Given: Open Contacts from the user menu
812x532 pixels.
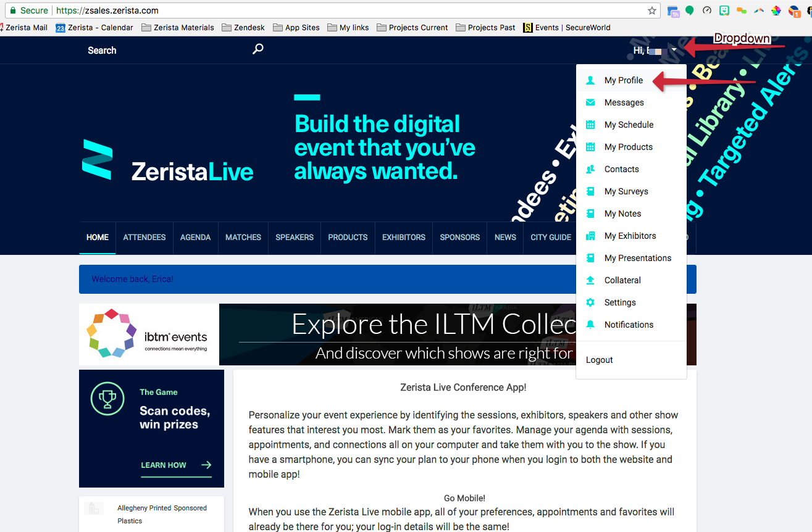Looking at the screenshot, I should pos(631,169).
